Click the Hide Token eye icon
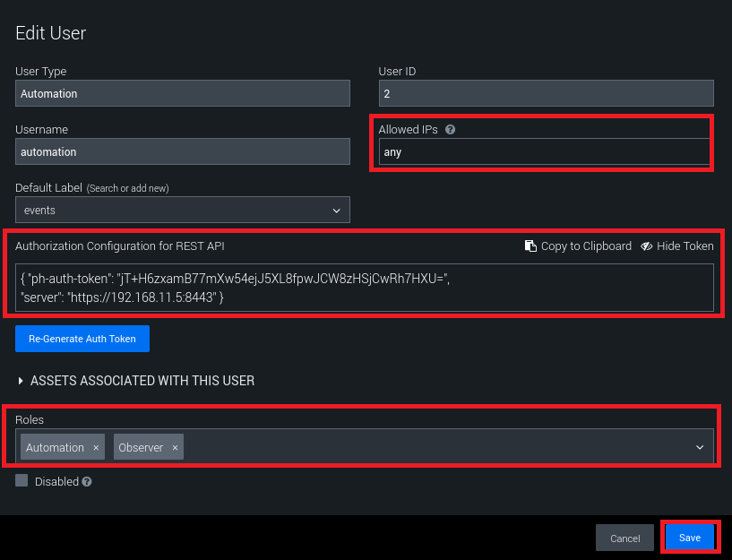The height and width of the screenshot is (560, 732). (646, 246)
